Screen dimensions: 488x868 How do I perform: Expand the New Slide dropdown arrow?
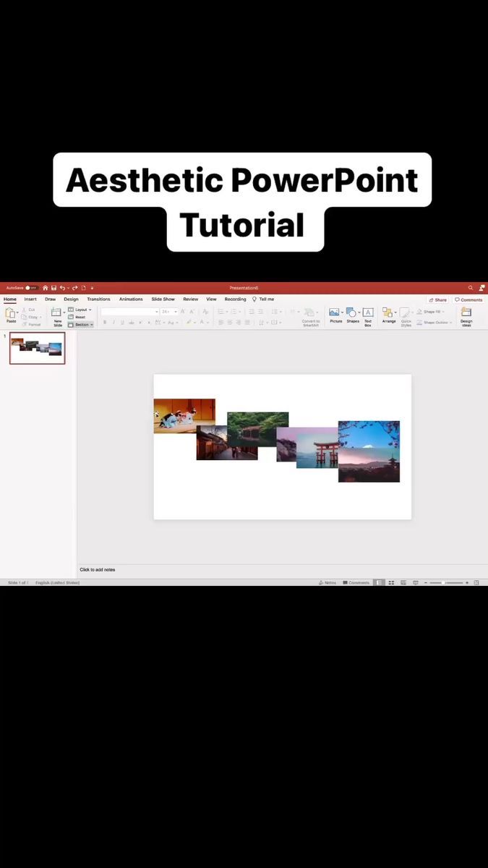(64, 312)
